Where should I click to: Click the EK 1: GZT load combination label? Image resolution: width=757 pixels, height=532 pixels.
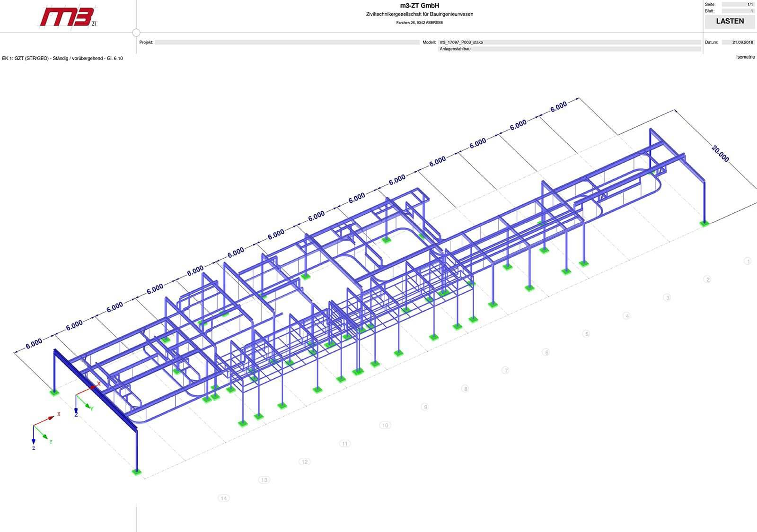[62, 58]
